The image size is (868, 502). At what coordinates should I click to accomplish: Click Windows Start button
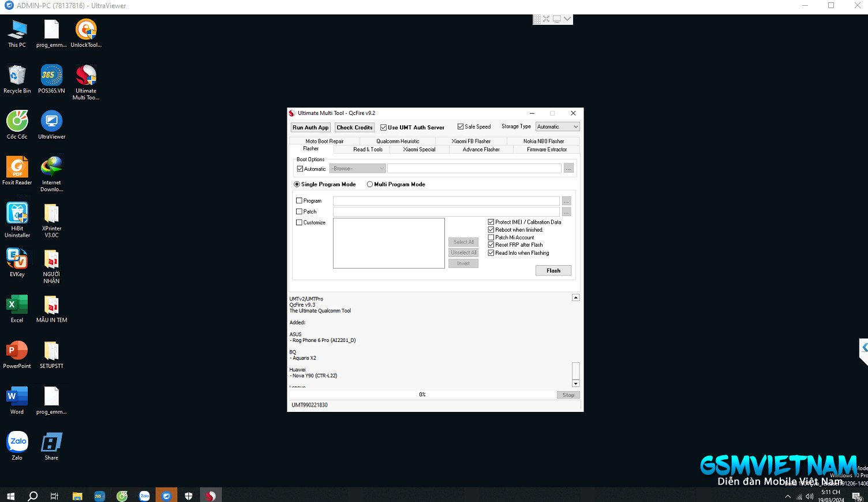tap(10, 496)
